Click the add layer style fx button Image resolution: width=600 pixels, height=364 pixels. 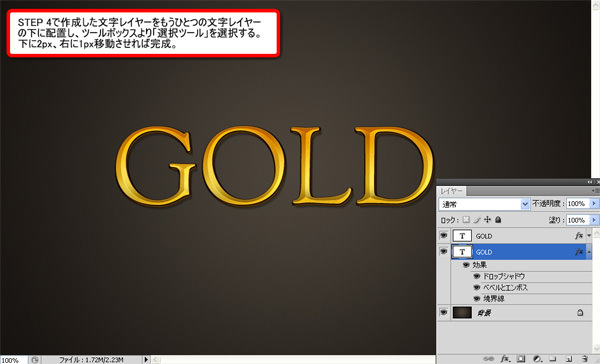[x=505, y=359]
